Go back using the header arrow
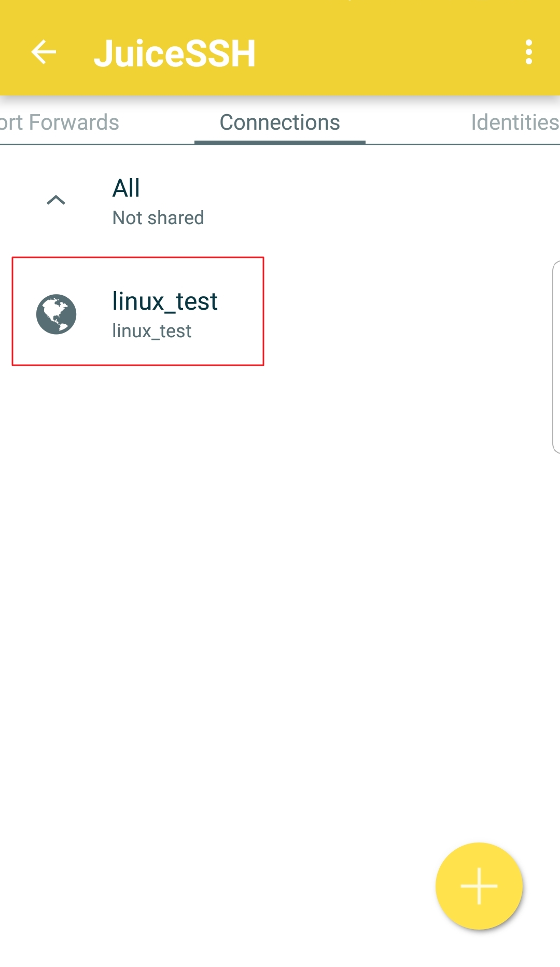This screenshot has width=560, height=967. (x=44, y=52)
